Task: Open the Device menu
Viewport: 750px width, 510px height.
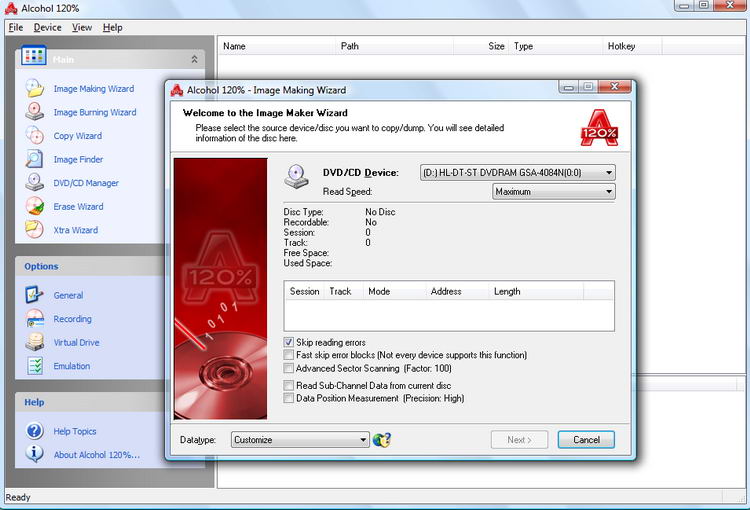Action: pyautogui.click(x=47, y=27)
